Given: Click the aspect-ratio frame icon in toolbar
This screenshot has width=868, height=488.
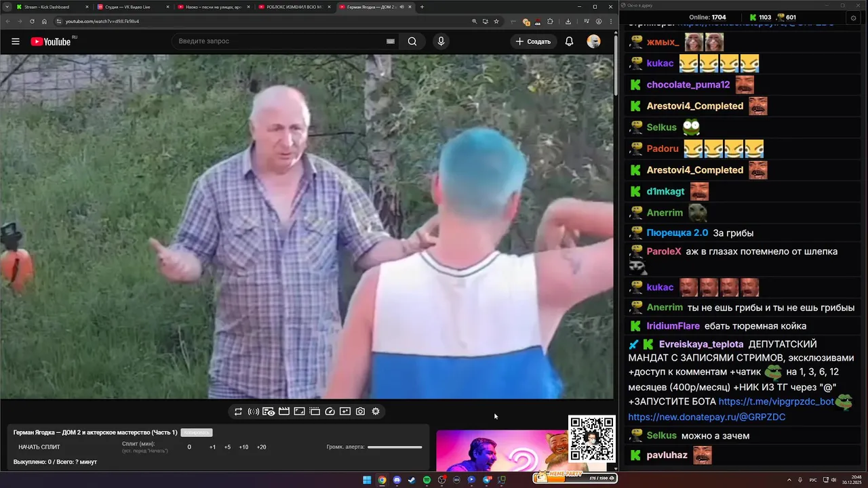Looking at the screenshot, I should click(299, 411).
